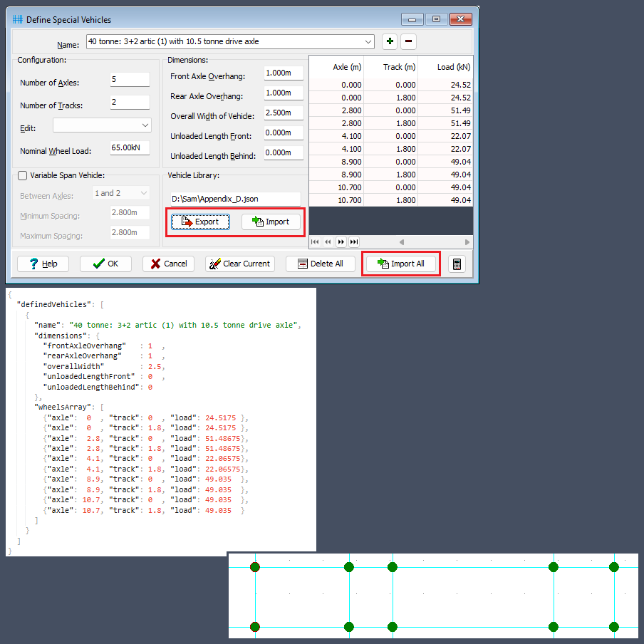
Task: Click the Delete All button
Action: (x=321, y=264)
